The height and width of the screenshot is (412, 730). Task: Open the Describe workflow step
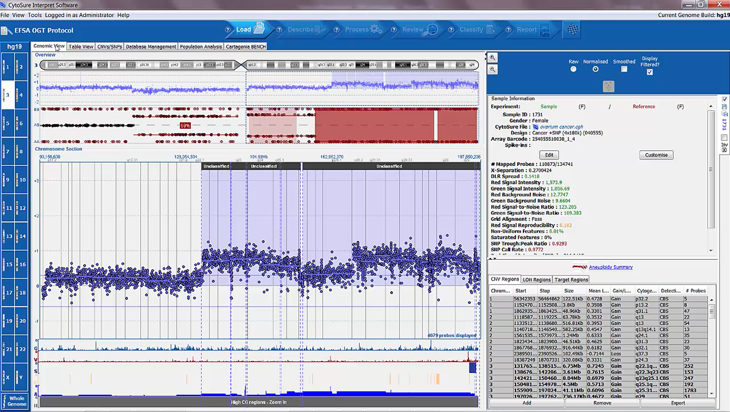(306, 29)
